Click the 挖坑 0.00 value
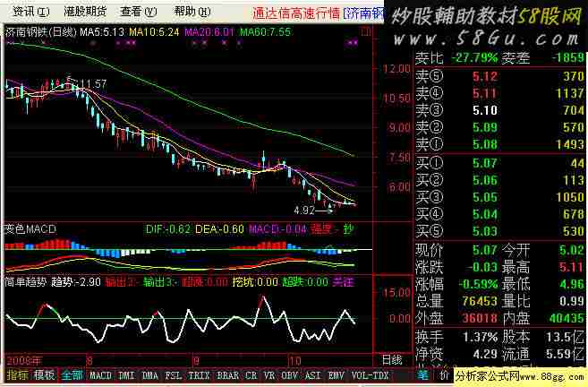This screenshot has height=387, width=588. [x=255, y=282]
